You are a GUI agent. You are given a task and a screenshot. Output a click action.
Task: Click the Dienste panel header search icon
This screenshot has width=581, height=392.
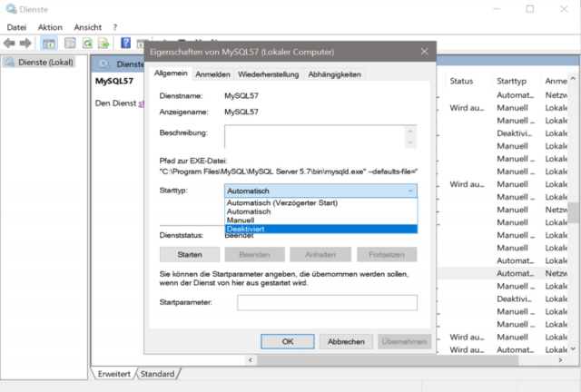[104, 64]
